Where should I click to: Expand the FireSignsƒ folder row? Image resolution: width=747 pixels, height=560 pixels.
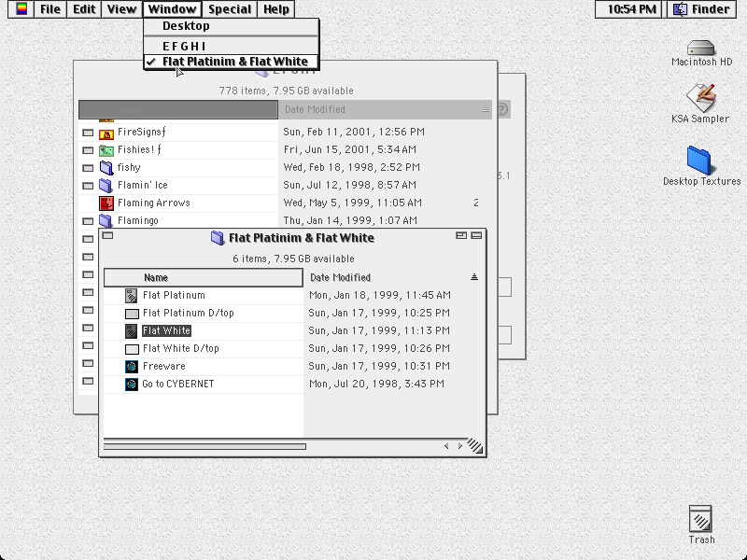point(88,133)
